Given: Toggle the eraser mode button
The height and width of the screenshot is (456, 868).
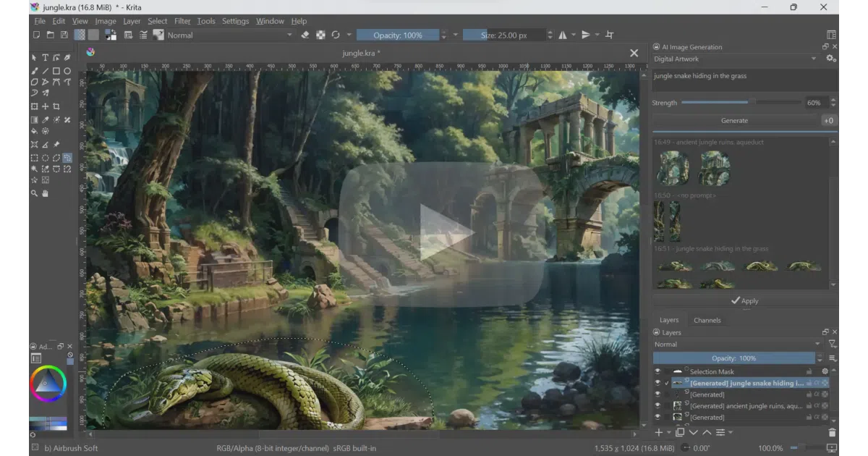Looking at the screenshot, I should click(305, 35).
